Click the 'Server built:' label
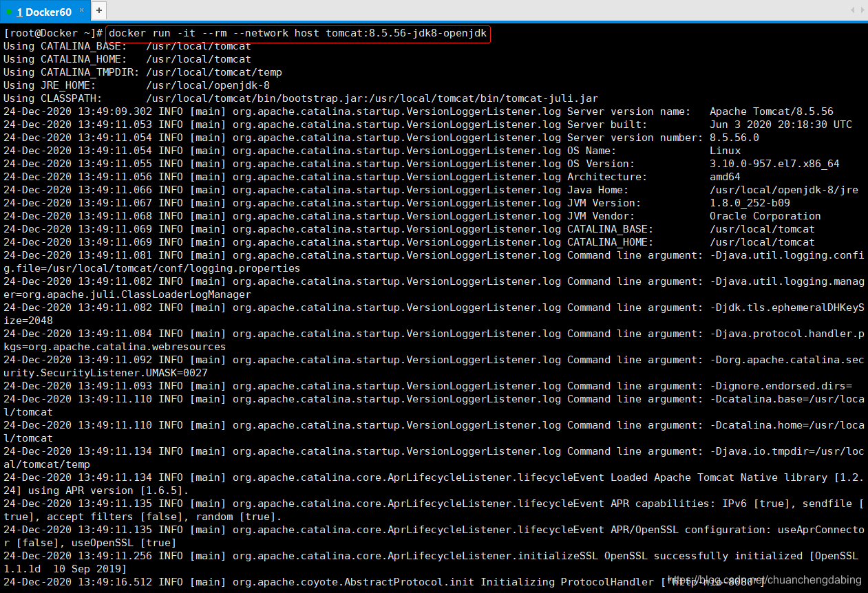This screenshot has height=593, width=868. [607, 125]
